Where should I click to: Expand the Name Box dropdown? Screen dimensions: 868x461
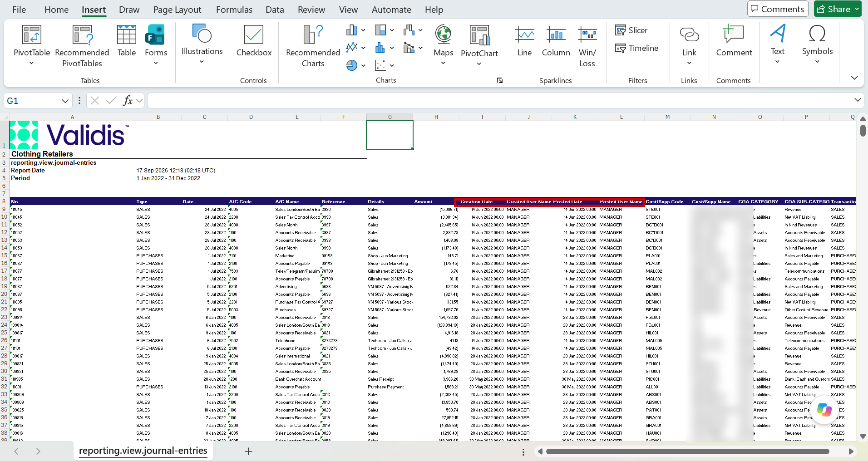65,101
